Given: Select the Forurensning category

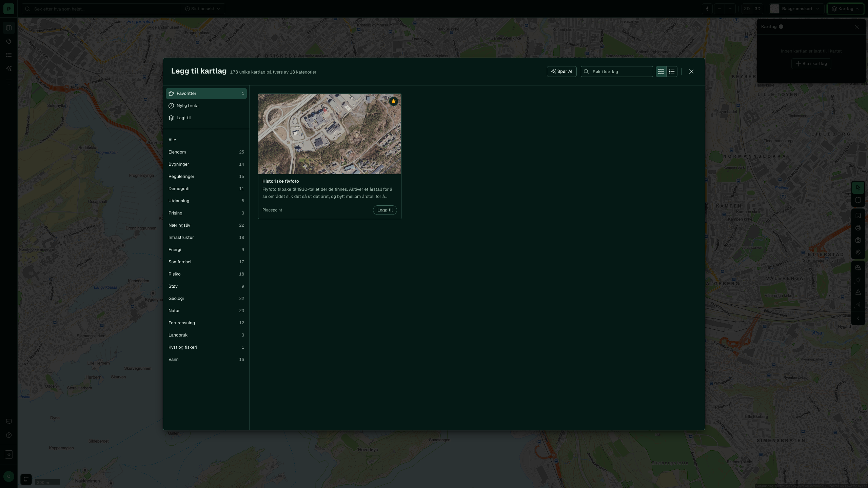Looking at the screenshot, I should tap(206, 323).
